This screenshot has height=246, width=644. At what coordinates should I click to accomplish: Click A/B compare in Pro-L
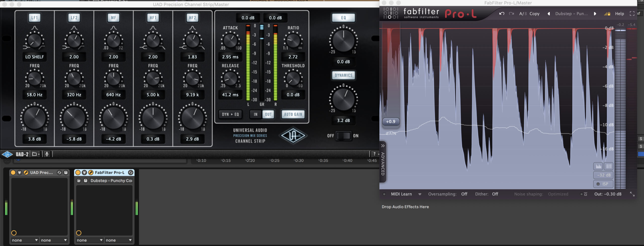pos(523,14)
